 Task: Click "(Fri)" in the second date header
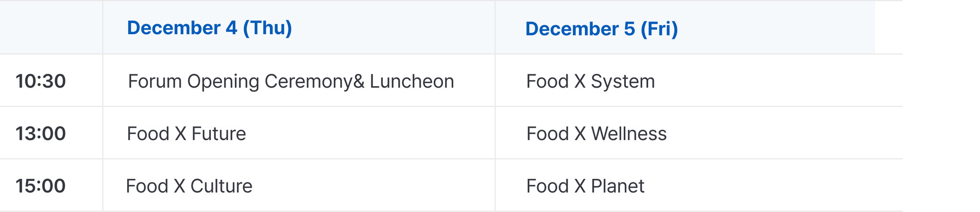(x=659, y=29)
